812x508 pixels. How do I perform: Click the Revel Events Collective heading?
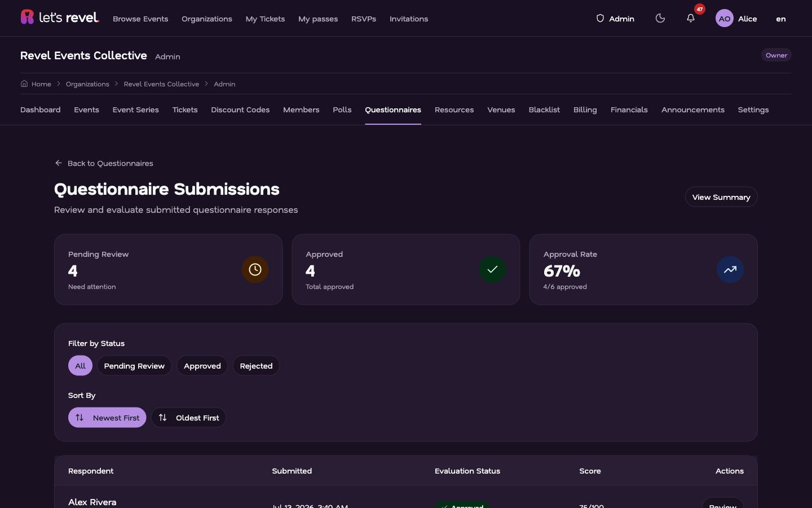coord(83,55)
